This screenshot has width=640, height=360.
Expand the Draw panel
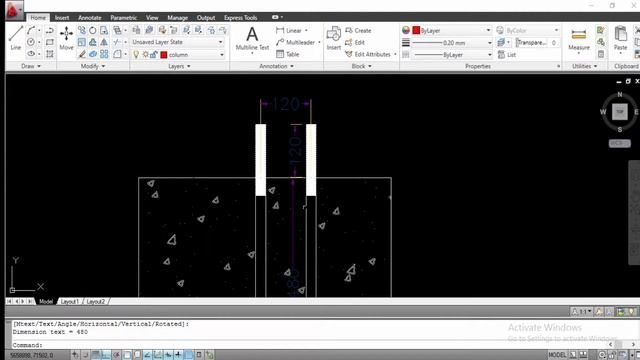coord(31,66)
